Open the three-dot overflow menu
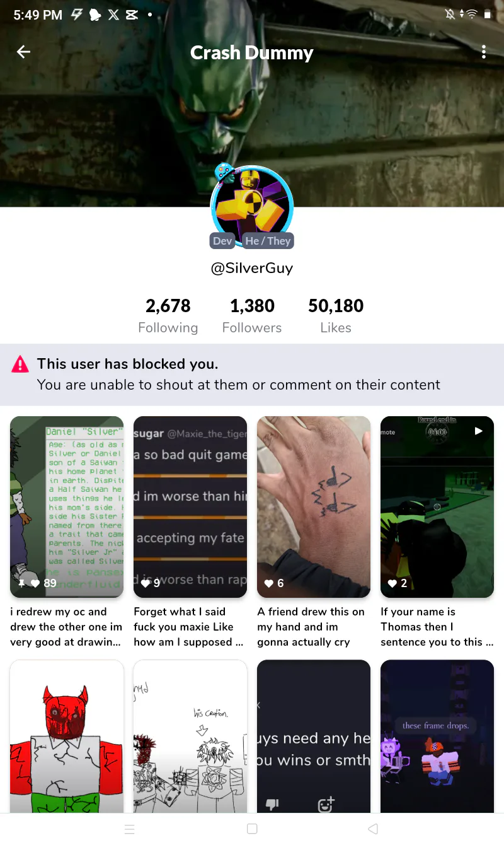 484,52
